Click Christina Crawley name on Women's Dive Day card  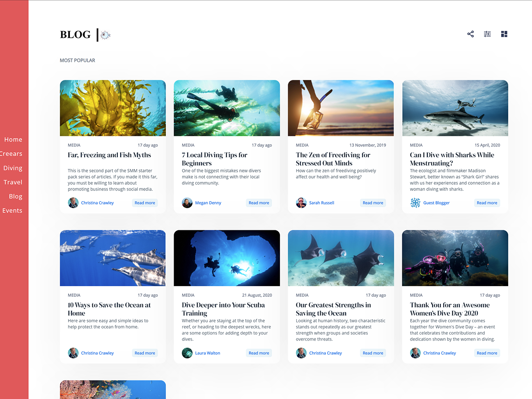pos(440,353)
